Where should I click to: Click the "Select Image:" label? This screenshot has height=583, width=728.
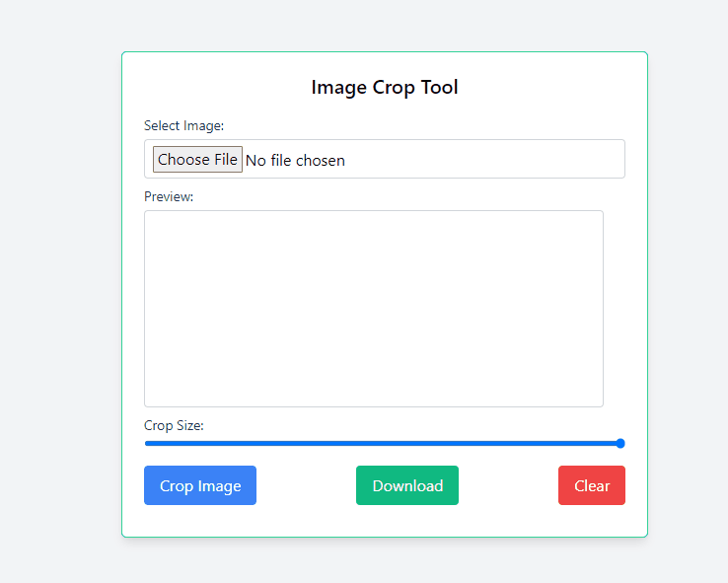pos(184,125)
